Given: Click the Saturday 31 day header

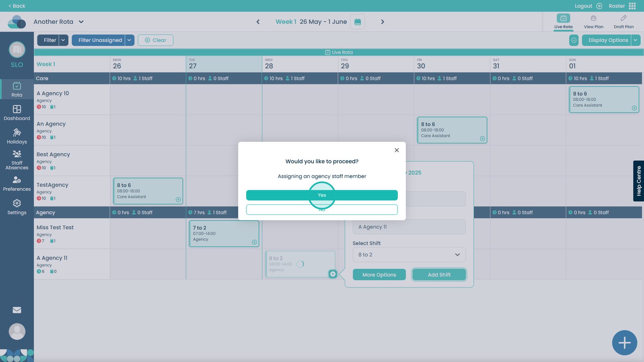Looking at the screenshot, I should coord(528,64).
